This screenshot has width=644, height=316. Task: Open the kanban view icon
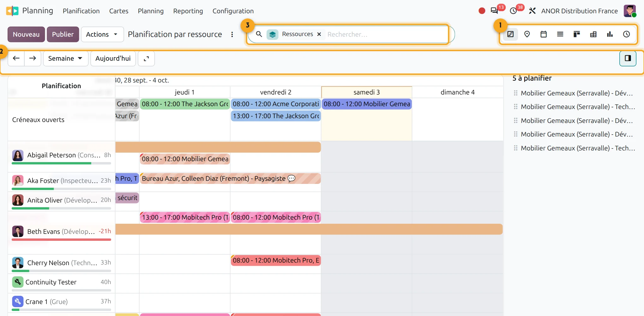577,34
